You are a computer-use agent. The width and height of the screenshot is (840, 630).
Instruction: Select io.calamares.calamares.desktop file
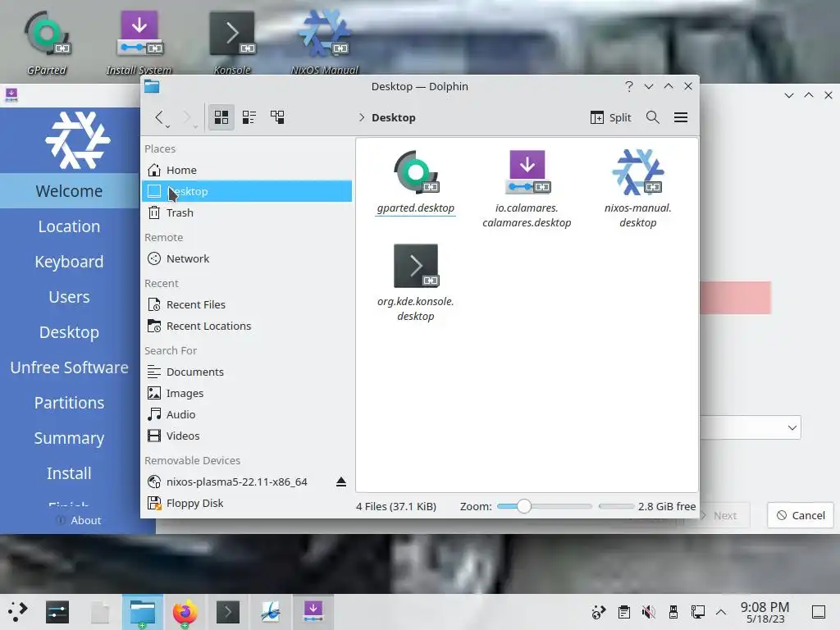coord(527,189)
